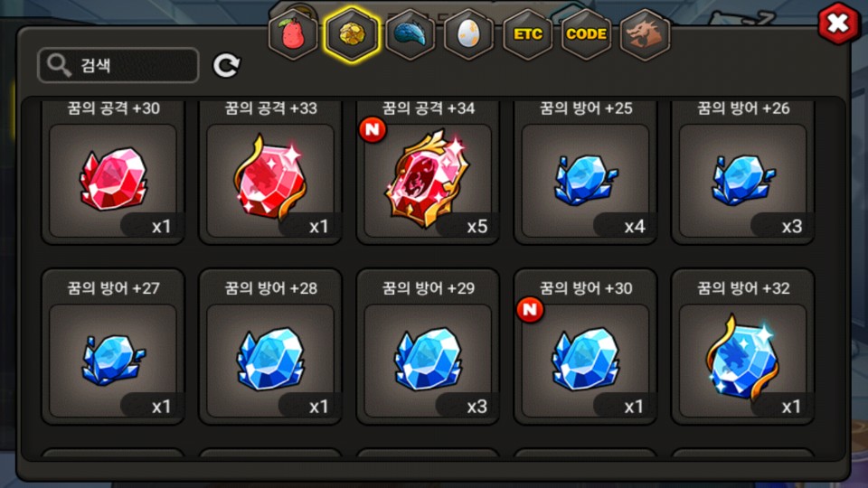Select the 꿈의 방어 +25 blue gem
This screenshot has width=868, height=488.
pyautogui.click(x=585, y=172)
